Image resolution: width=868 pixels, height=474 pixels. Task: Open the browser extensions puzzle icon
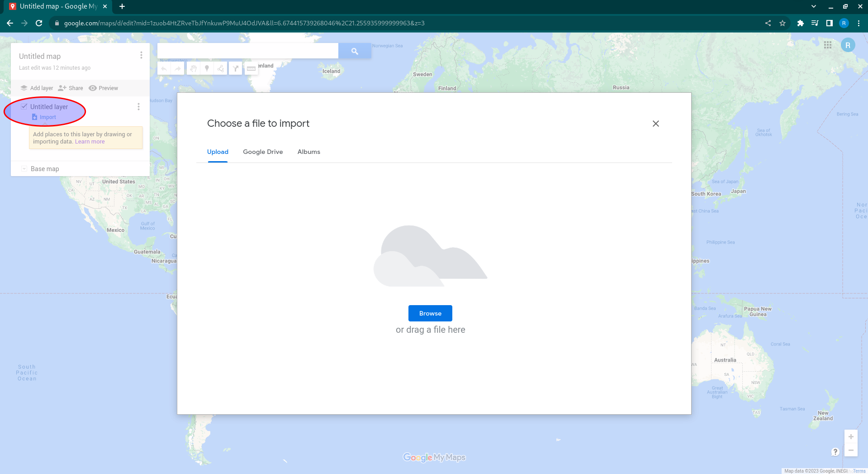click(801, 23)
